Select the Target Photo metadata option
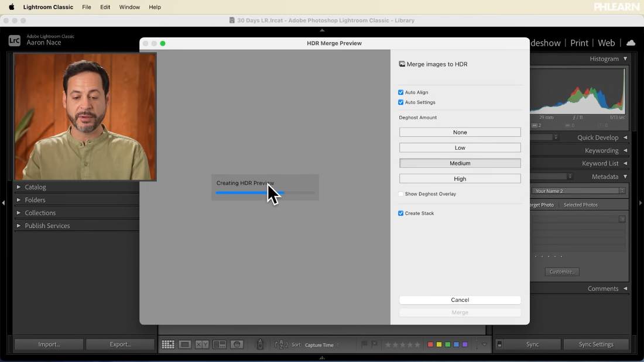The image size is (644, 362). click(x=542, y=205)
